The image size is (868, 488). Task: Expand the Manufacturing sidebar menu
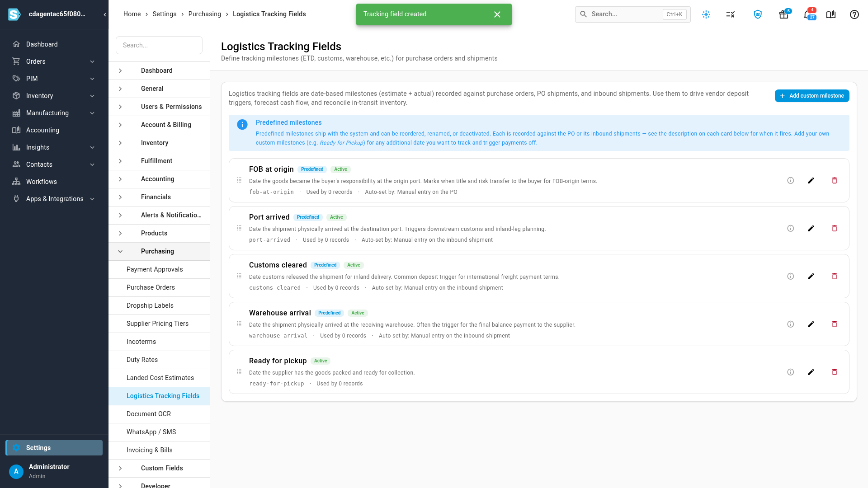coord(54,113)
